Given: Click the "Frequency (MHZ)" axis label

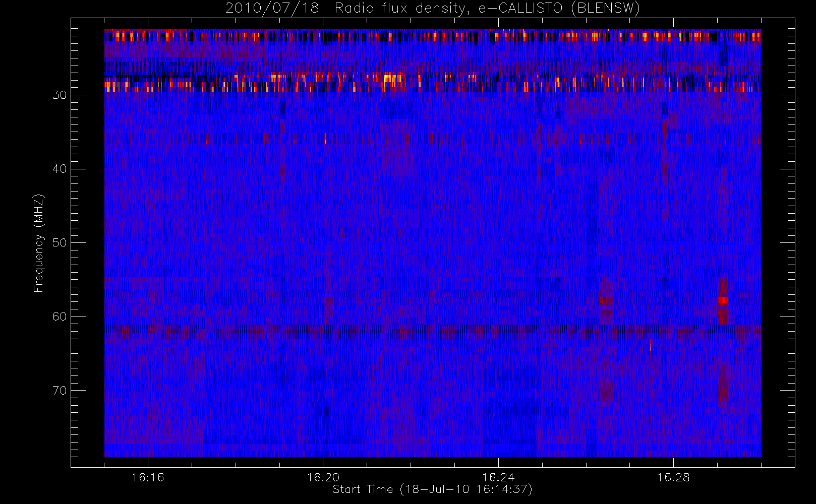Looking at the screenshot, I should tap(39, 243).
